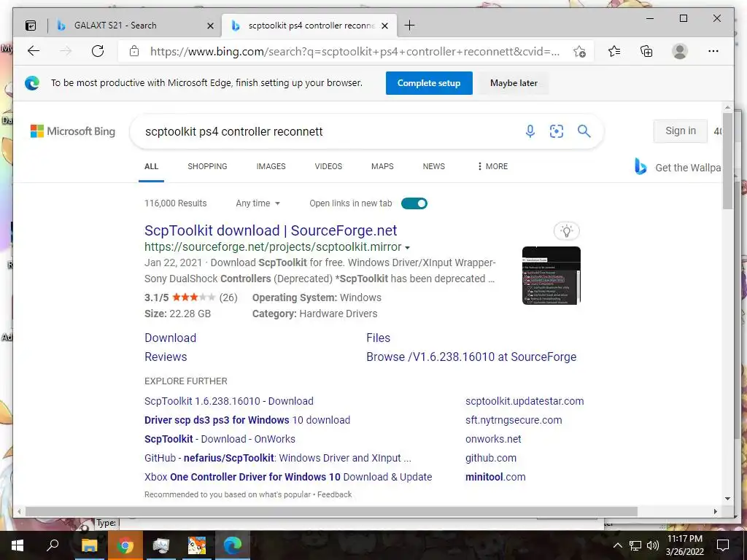Open the Edge profile avatar
The width and height of the screenshot is (747, 560).
680,51
